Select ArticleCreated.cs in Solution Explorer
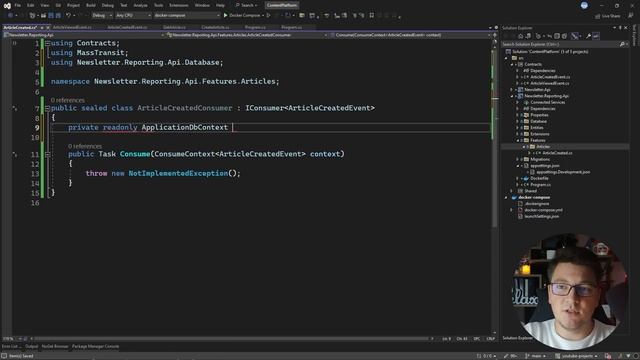This screenshot has width=640, height=360. pos(557,153)
